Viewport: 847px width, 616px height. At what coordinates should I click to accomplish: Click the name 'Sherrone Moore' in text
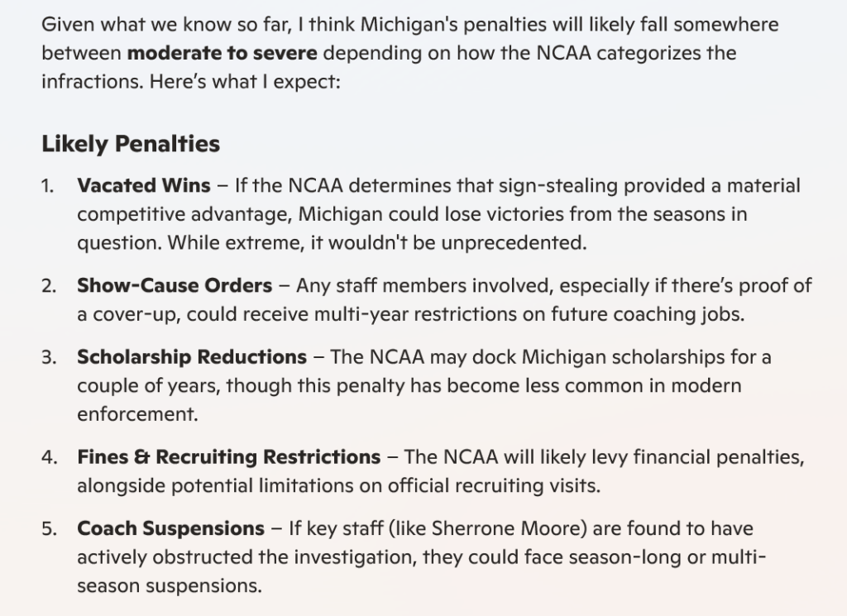(x=506, y=528)
